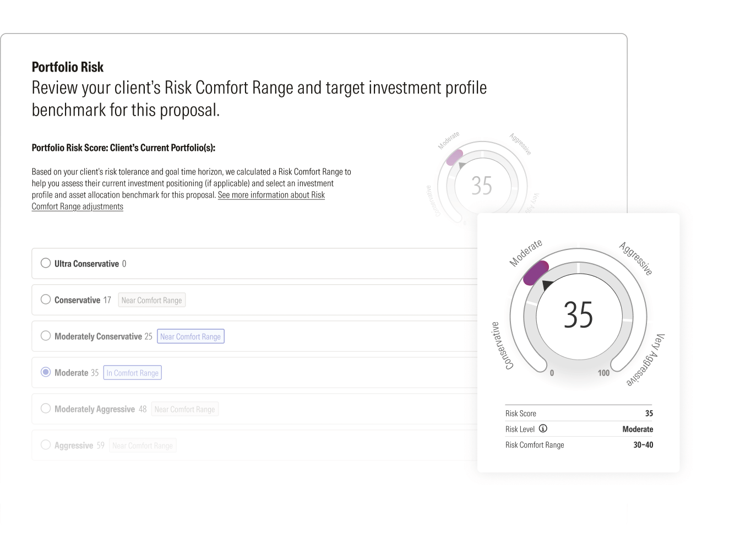Click the 100 maximum label on the large gauge
The width and height of the screenshot is (751, 560).
tap(603, 373)
